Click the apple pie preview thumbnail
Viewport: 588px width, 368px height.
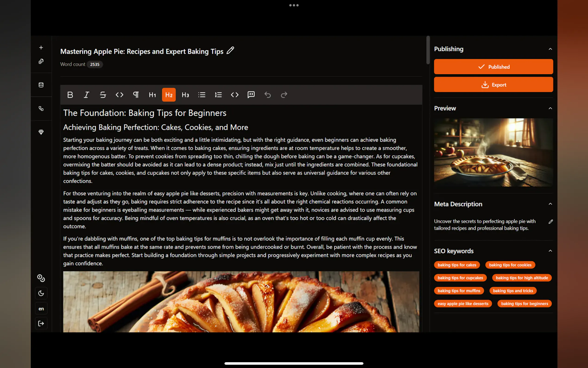(x=493, y=152)
